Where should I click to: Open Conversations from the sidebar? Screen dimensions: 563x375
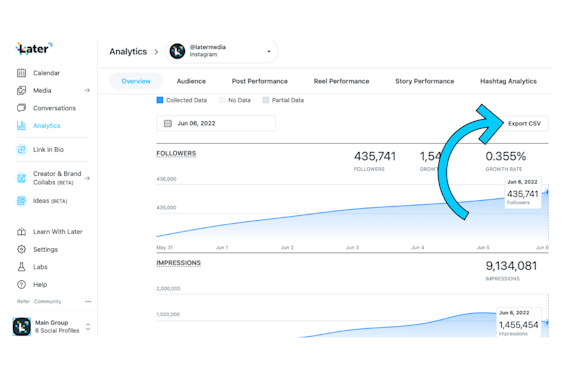(x=54, y=108)
